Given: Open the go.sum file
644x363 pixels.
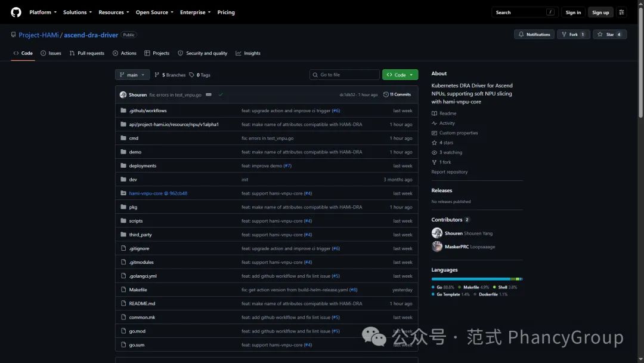Looking at the screenshot, I should 137,345.
